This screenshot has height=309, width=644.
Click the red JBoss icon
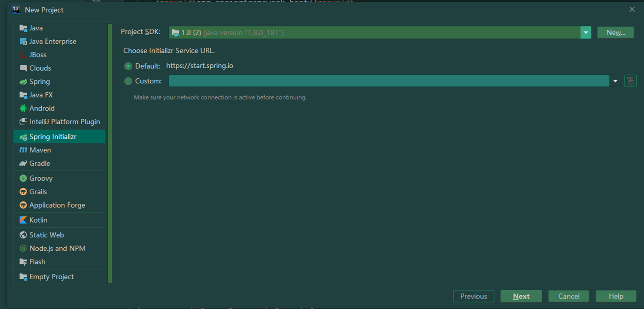pyautogui.click(x=23, y=55)
